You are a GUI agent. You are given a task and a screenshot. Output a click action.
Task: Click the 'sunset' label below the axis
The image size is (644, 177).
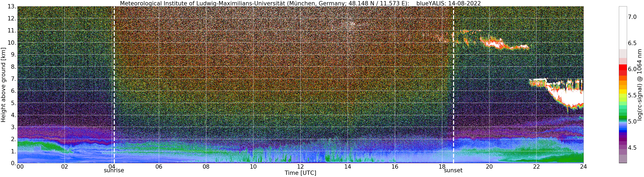coord(453,171)
